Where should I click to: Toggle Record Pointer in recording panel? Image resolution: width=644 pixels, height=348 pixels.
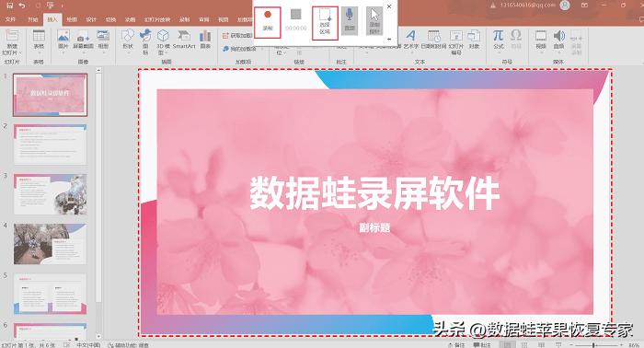pyautogui.click(x=374, y=20)
